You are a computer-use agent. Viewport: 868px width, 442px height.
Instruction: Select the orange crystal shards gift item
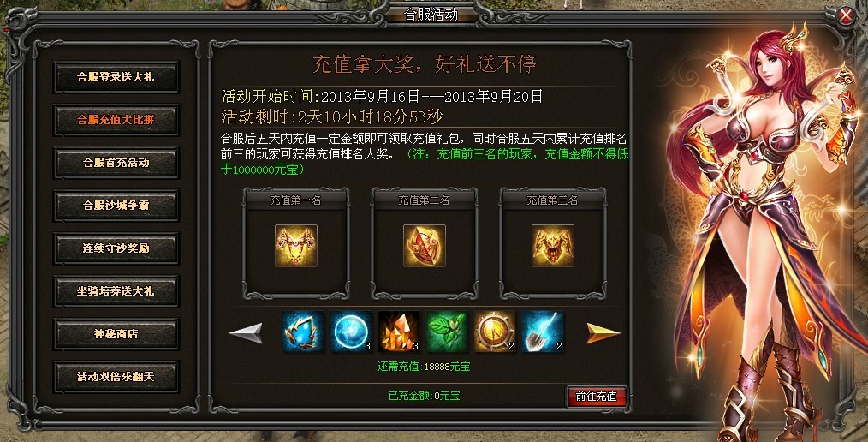399,331
